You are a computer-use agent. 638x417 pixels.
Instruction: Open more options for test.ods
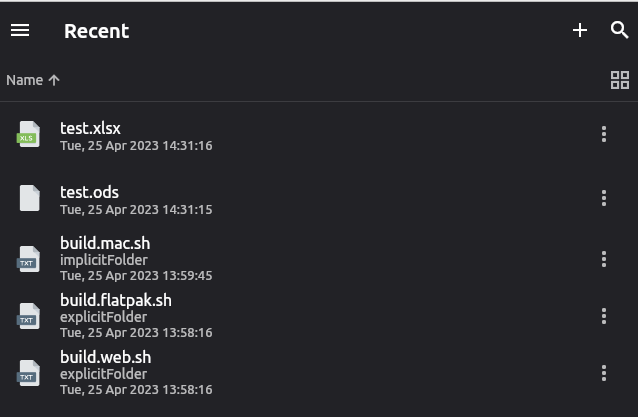(604, 198)
